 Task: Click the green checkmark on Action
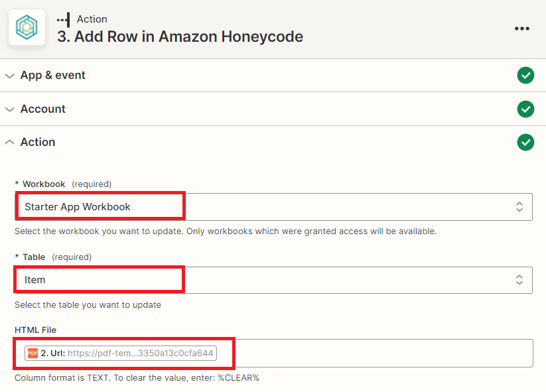pos(525,142)
